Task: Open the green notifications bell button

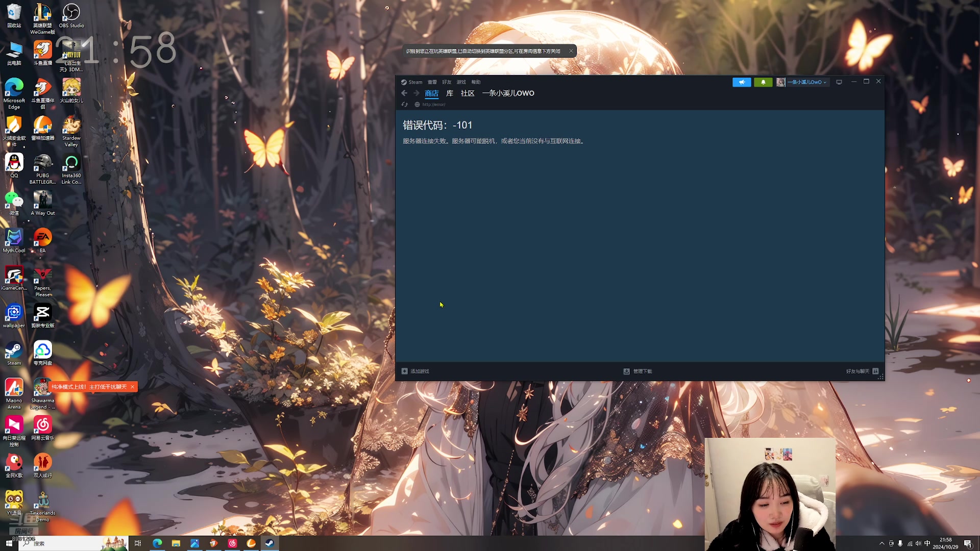Action: [x=763, y=82]
